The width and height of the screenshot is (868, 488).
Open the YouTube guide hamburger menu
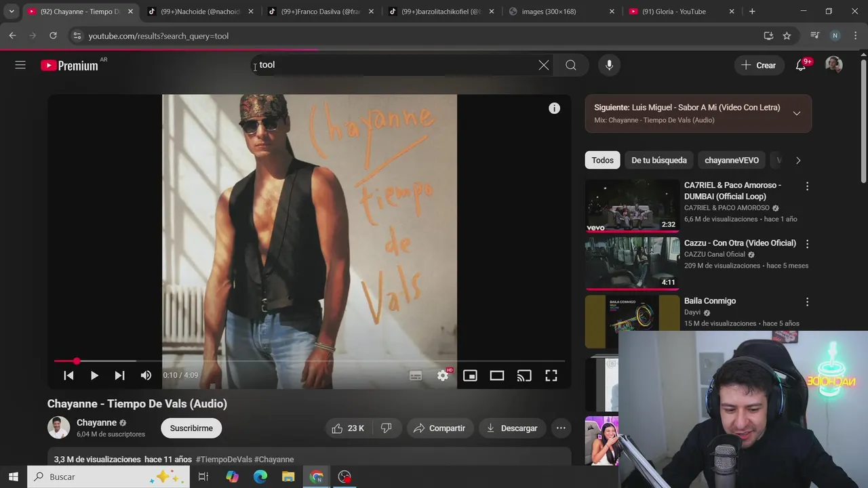coord(20,65)
